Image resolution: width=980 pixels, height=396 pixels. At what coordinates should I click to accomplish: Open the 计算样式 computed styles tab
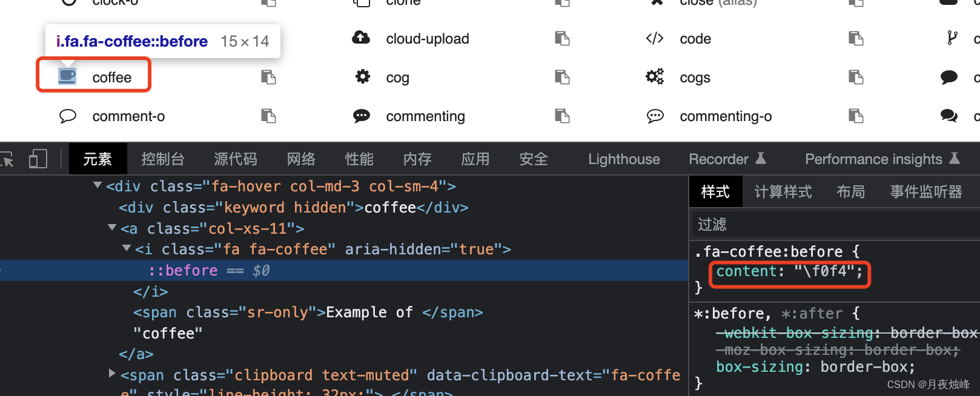[x=783, y=191]
